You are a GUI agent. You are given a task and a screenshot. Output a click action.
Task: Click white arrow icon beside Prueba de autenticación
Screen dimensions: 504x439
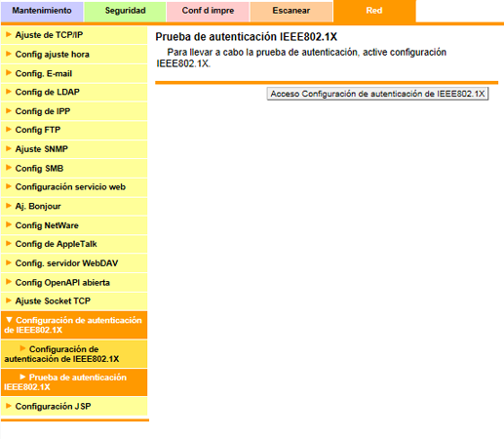(22, 377)
